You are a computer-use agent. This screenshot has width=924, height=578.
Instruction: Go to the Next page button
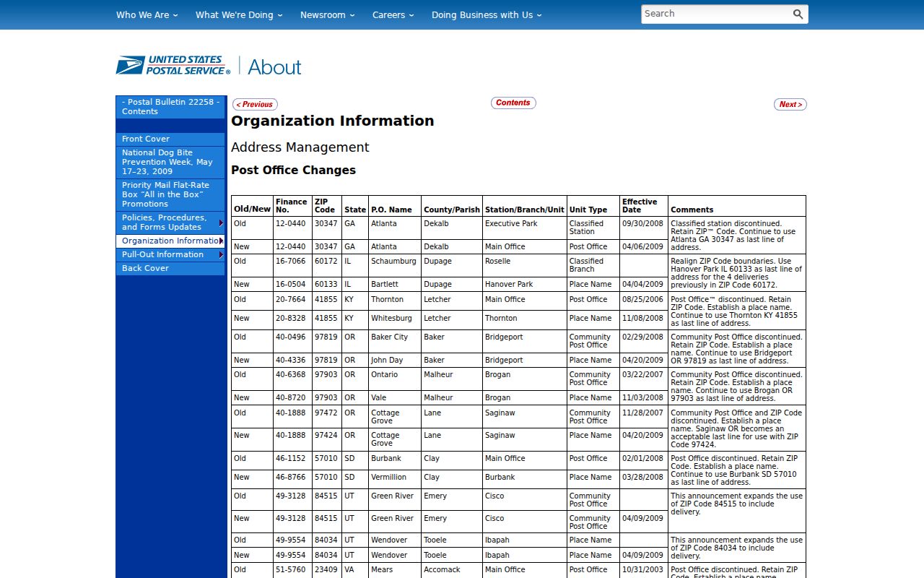790,105
